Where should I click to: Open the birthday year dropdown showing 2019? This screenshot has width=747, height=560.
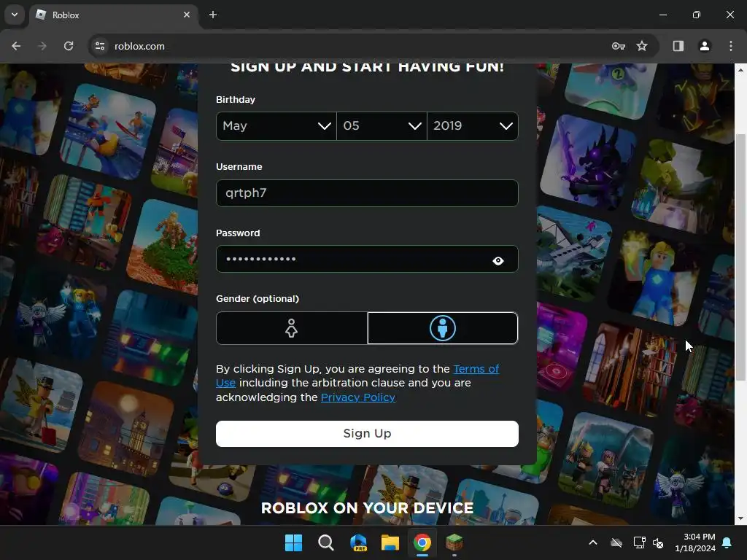(473, 125)
